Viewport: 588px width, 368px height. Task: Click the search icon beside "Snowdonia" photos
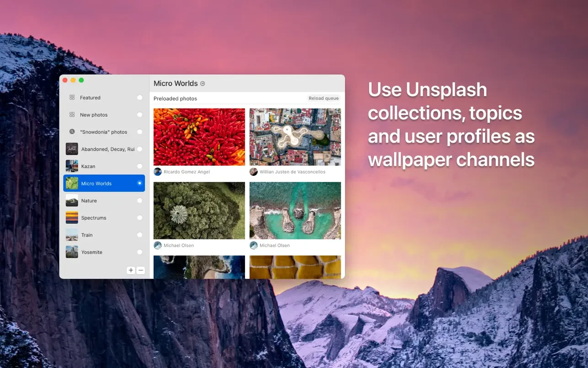coord(72,131)
